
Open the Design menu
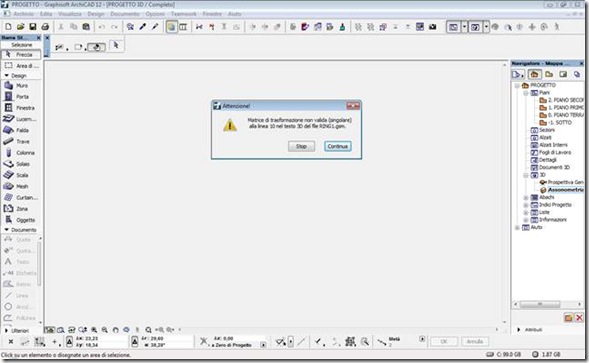pos(96,14)
